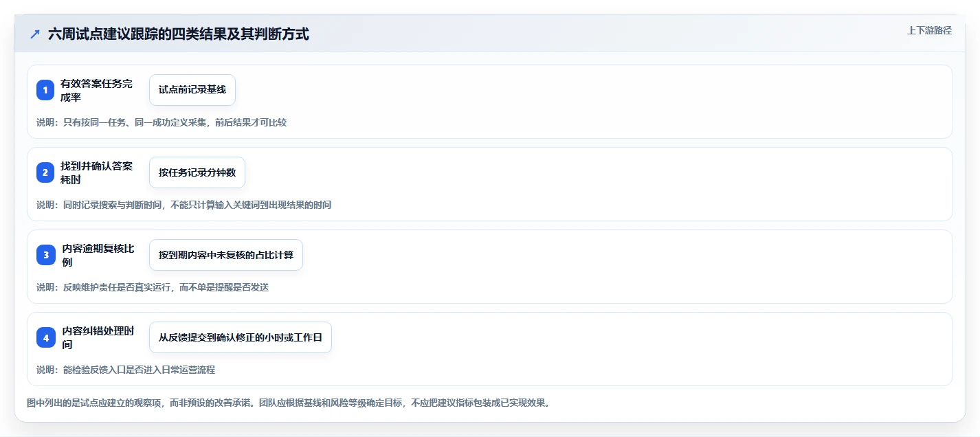
Task: Click the number 1 badge
Action: [45, 90]
